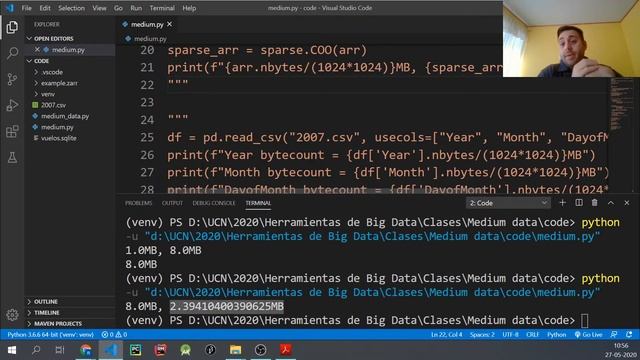Image resolution: width=640 pixels, height=360 pixels.
Task: Open notifications bell in status bar
Action: 629,334
